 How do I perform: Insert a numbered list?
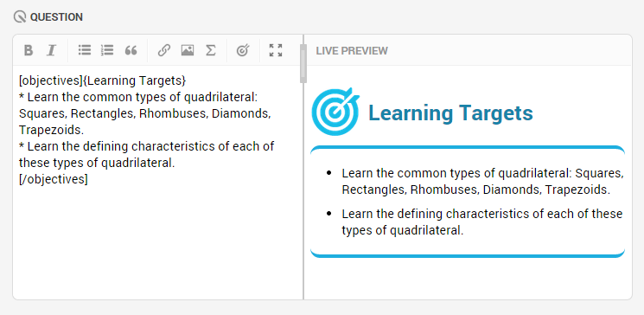(107, 50)
